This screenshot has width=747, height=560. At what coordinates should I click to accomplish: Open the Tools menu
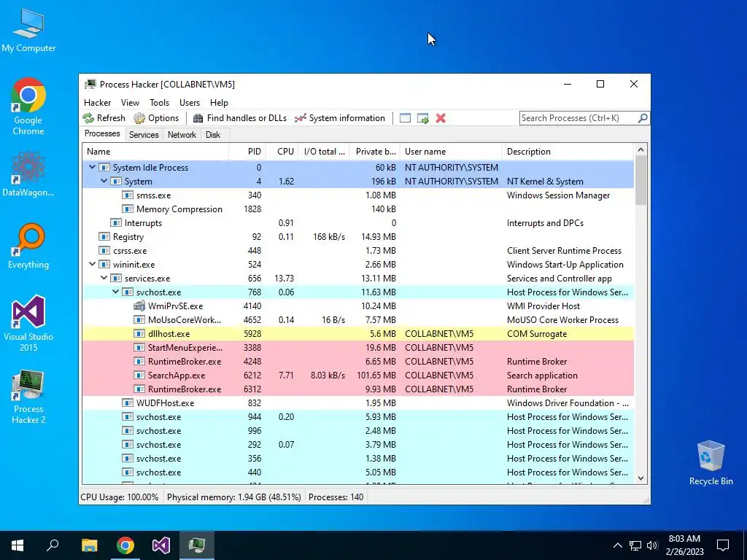click(x=159, y=102)
